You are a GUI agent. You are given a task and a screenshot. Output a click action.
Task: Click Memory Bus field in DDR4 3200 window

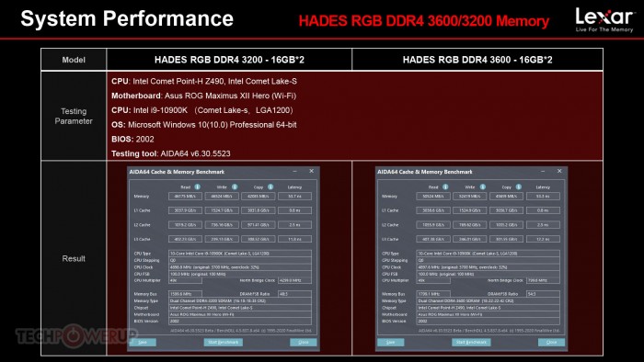point(185,294)
